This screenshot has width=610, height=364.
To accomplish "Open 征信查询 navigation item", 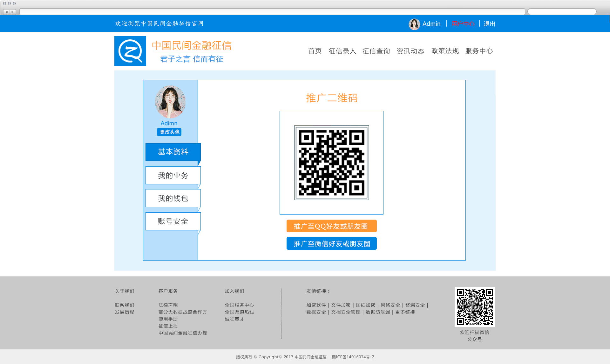I will [376, 51].
